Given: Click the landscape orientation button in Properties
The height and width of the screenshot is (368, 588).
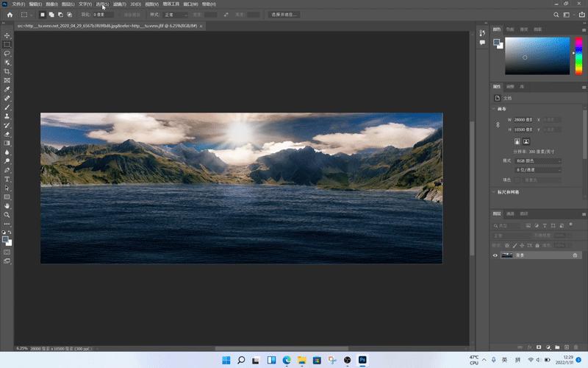Looking at the screenshot, I should [x=527, y=141].
